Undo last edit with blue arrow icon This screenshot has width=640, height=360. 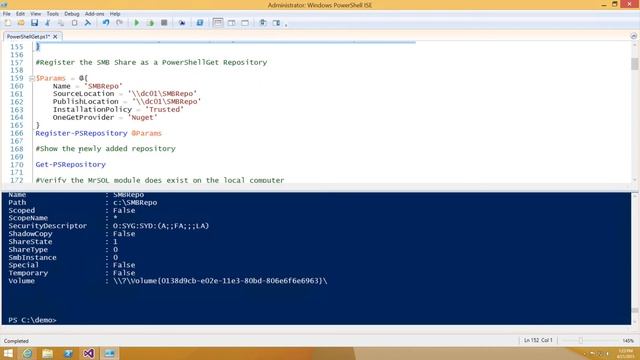tap(106, 23)
